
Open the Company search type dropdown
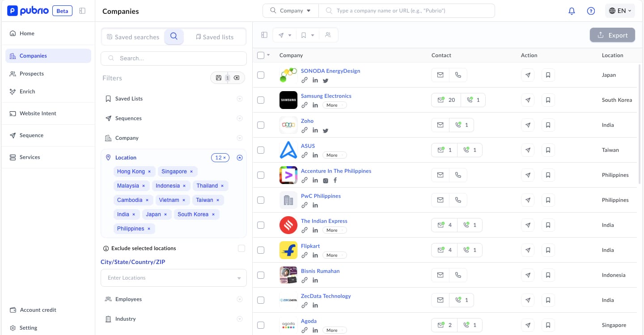(291, 11)
